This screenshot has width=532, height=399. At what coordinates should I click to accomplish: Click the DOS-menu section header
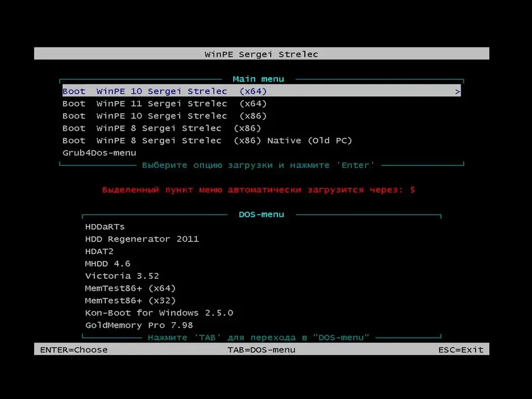261,214
